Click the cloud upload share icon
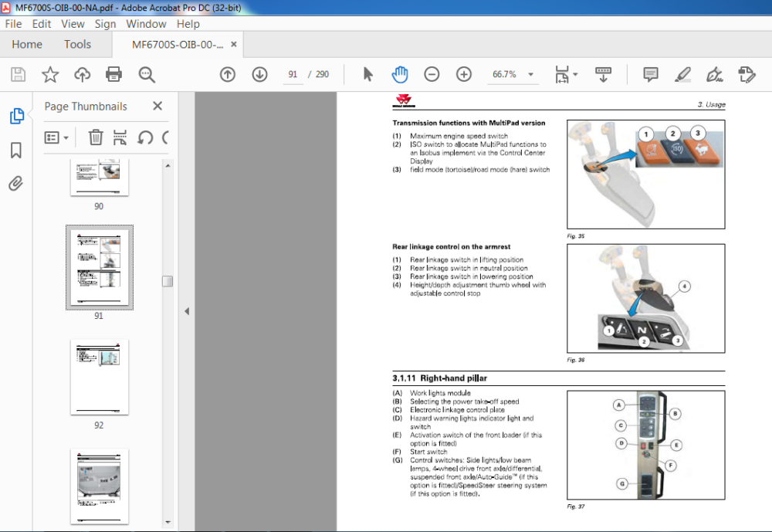 pyautogui.click(x=83, y=74)
